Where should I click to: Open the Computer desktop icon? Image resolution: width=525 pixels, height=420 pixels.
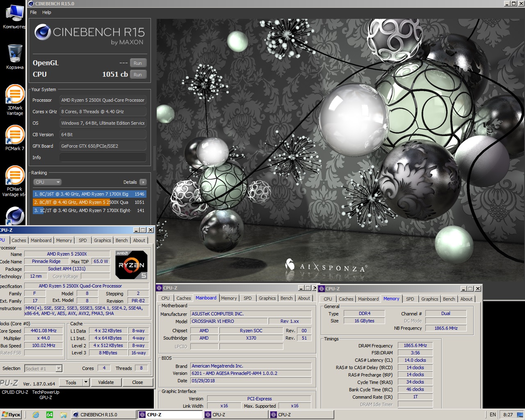coord(15,16)
